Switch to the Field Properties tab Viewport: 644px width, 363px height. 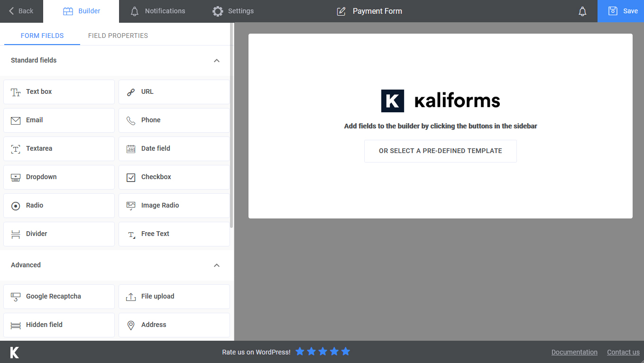[x=118, y=36]
